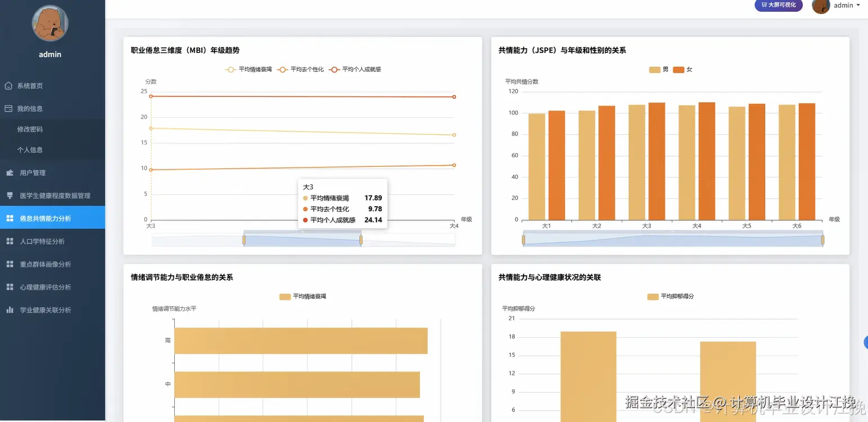Click the bear avatar in sidebar
868x422 pixels.
pos(50,23)
